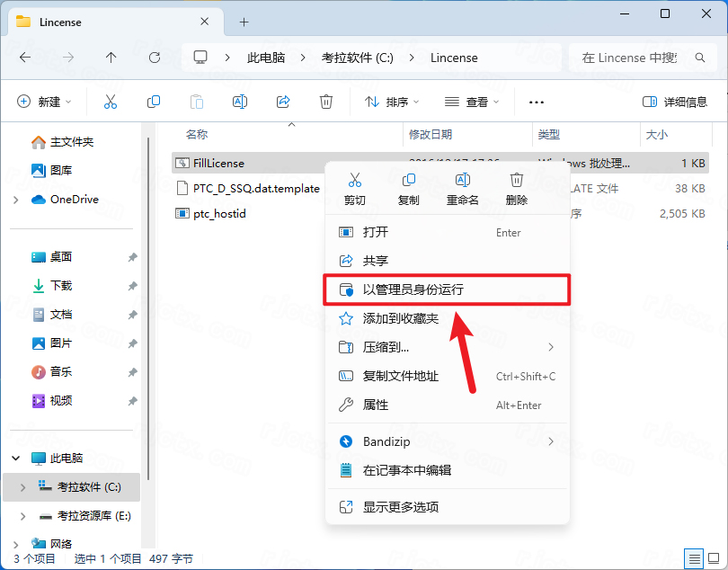
Task: Click chevron after 考拉软件 (C:) in breadcrumb
Action: point(412,58)
